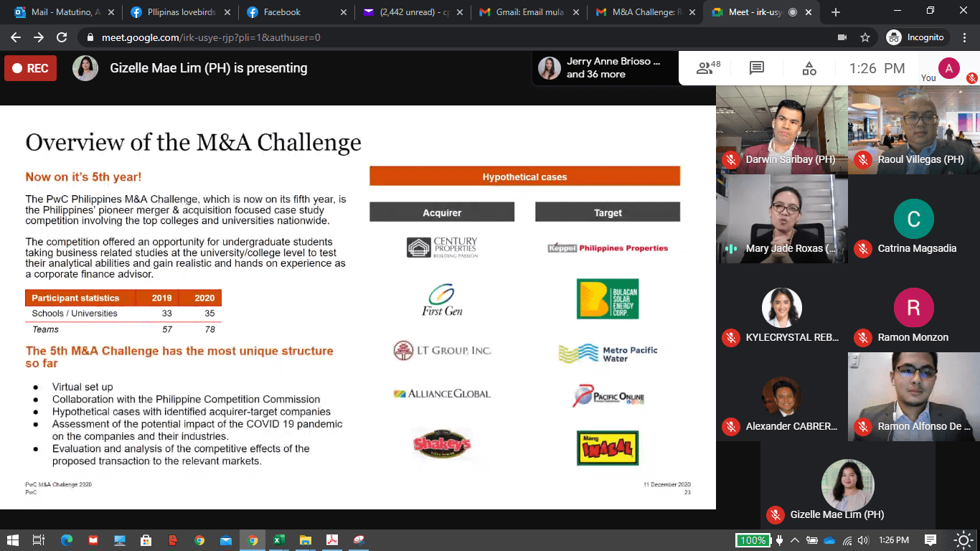Open the Snipping Tool from the taskbar
Viewport: 980px width, 551px height.
358,540
